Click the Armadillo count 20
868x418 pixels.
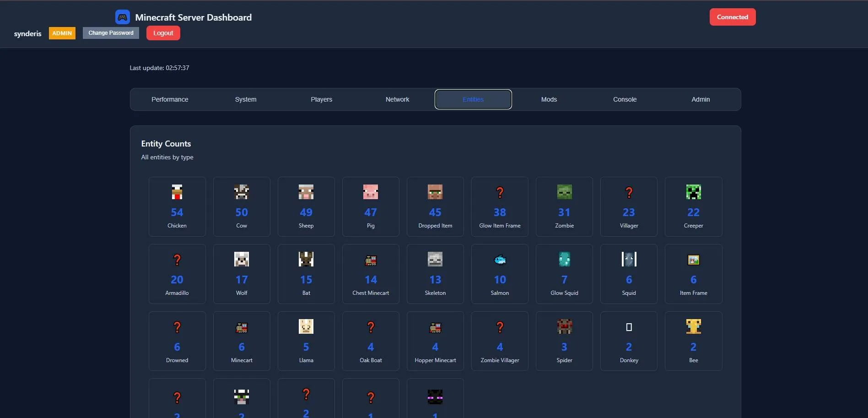click(x=177, y=280)
